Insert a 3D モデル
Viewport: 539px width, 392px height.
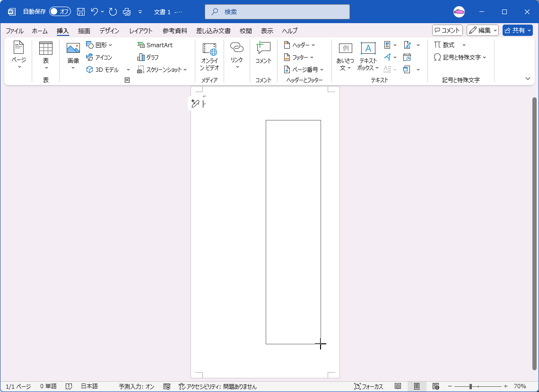click(103, 70)
